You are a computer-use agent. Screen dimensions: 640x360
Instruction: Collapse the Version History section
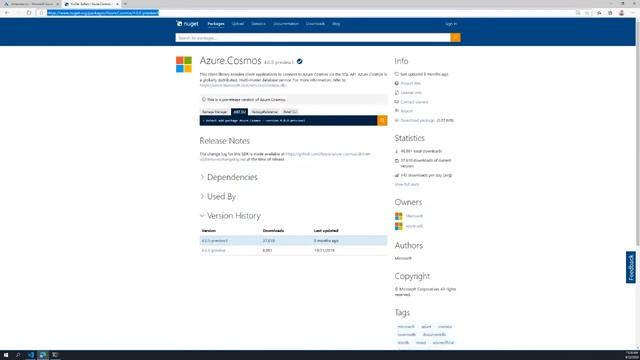click(231, 216)
